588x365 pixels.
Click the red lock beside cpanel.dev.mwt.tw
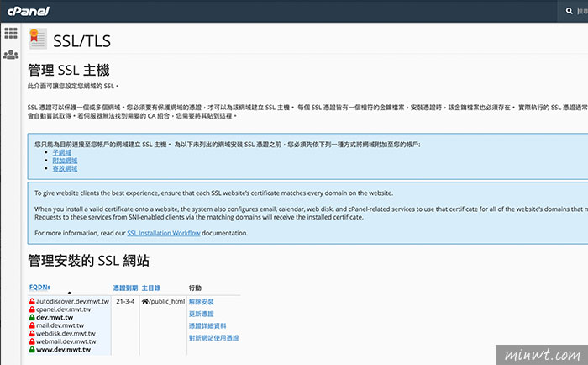(32, 309)
